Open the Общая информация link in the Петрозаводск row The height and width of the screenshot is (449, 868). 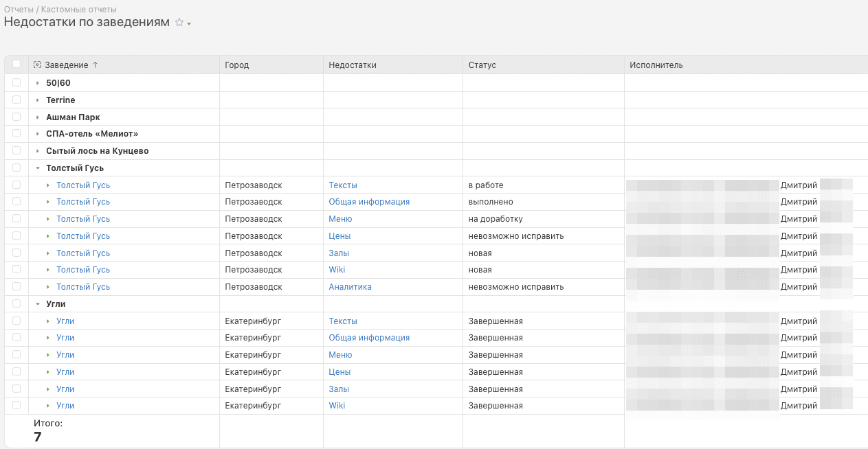point(369,202)
